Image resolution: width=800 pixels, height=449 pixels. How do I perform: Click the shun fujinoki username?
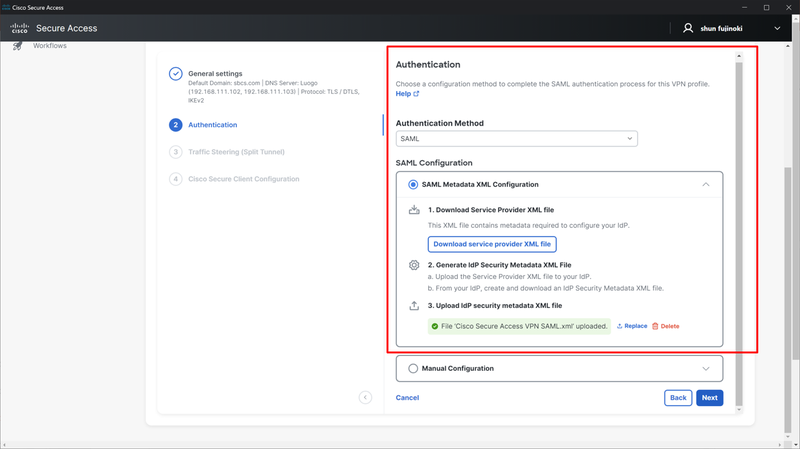pos(721,29)
